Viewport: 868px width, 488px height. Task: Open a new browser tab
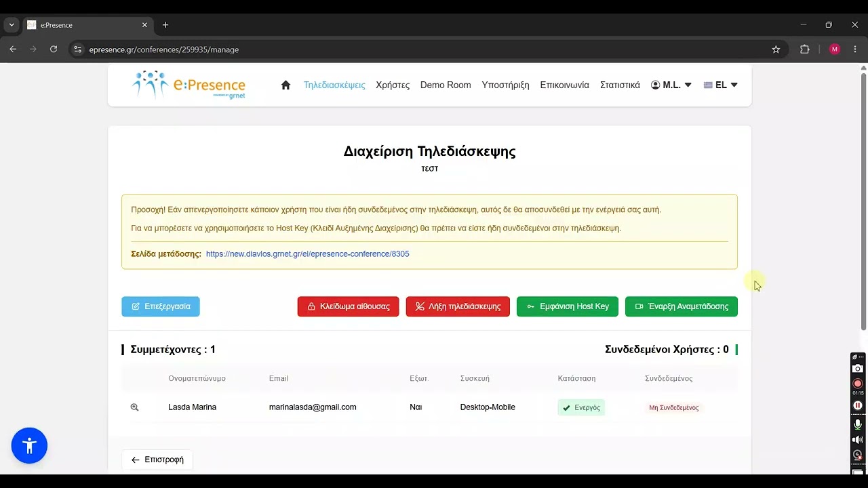tap(165, 25)
